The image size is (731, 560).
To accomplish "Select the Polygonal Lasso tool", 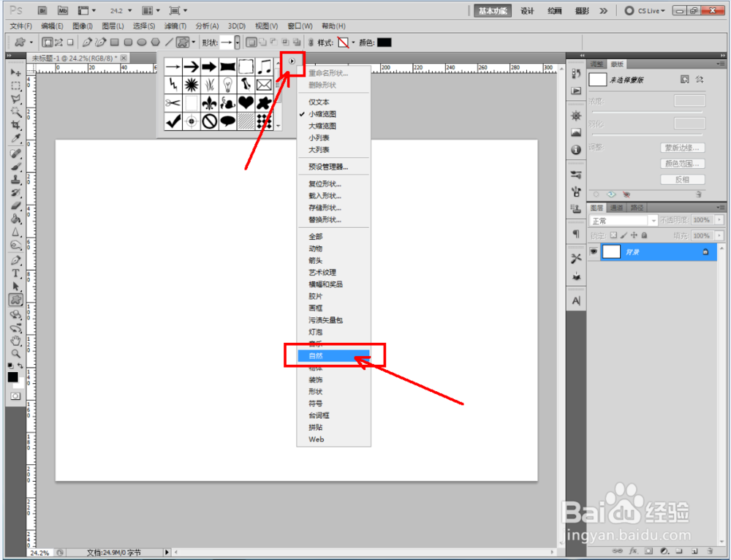I will [x=15, y=99].
